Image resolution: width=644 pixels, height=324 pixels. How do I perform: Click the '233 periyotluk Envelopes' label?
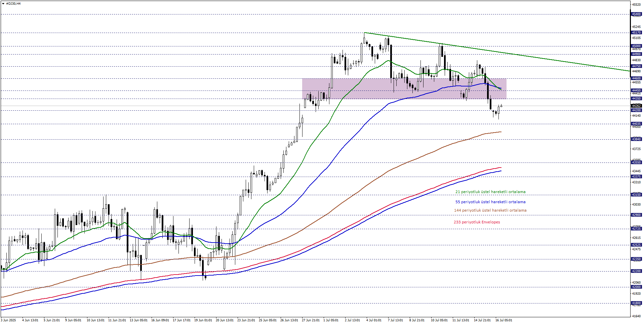pos(477,222)
